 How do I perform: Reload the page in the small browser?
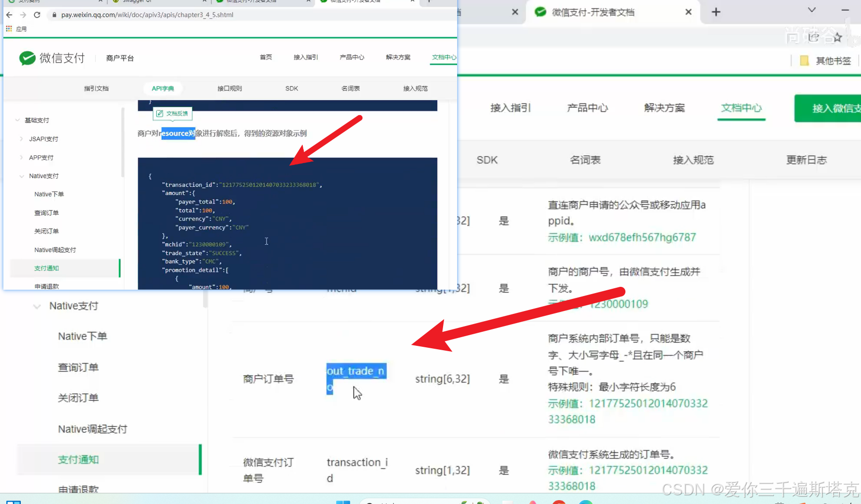[x=37, y=15]
